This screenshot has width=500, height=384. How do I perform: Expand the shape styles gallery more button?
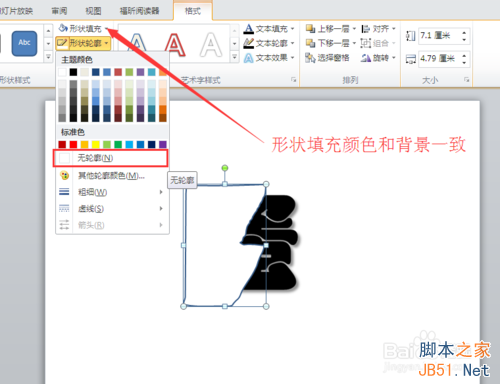[x=48, y=57]
